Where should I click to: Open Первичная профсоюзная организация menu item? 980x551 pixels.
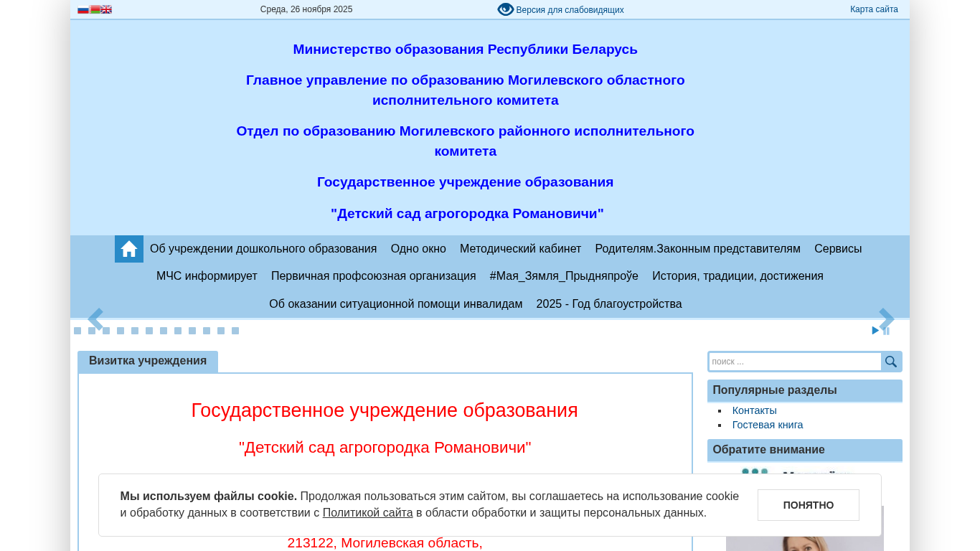coord(374,276)
